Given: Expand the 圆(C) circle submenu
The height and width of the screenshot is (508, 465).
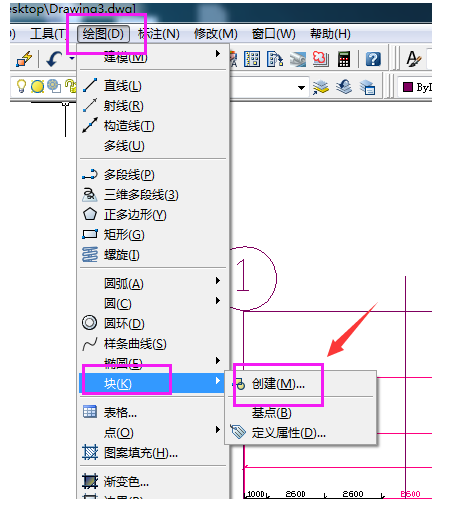Looking at the screenshot, I should pos(153,303).
